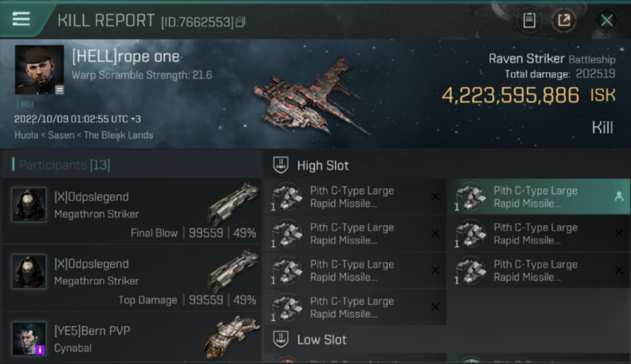Viewport: 631px width, 364px height.
Task: Tap the person icon on highlighted missile launcher
Action: point(619,197)
